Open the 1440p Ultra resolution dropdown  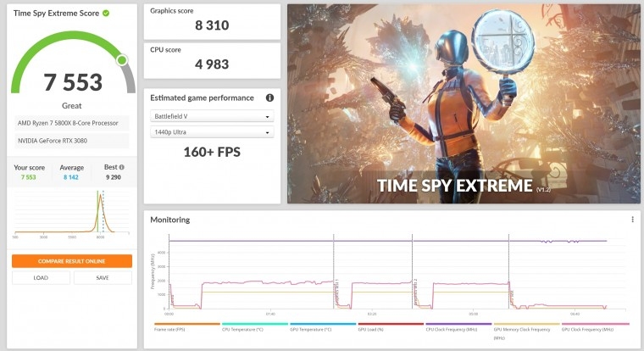(x=212, y=132)
